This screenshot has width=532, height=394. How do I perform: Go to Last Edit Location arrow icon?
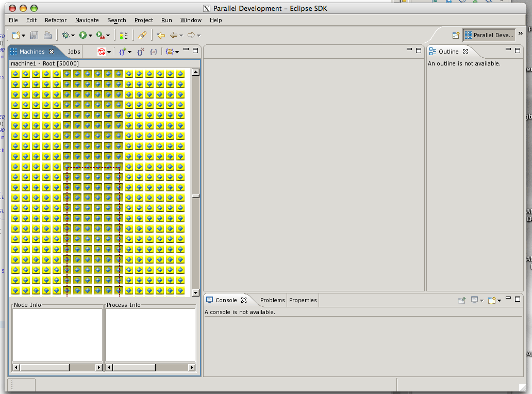pos(161,35)
